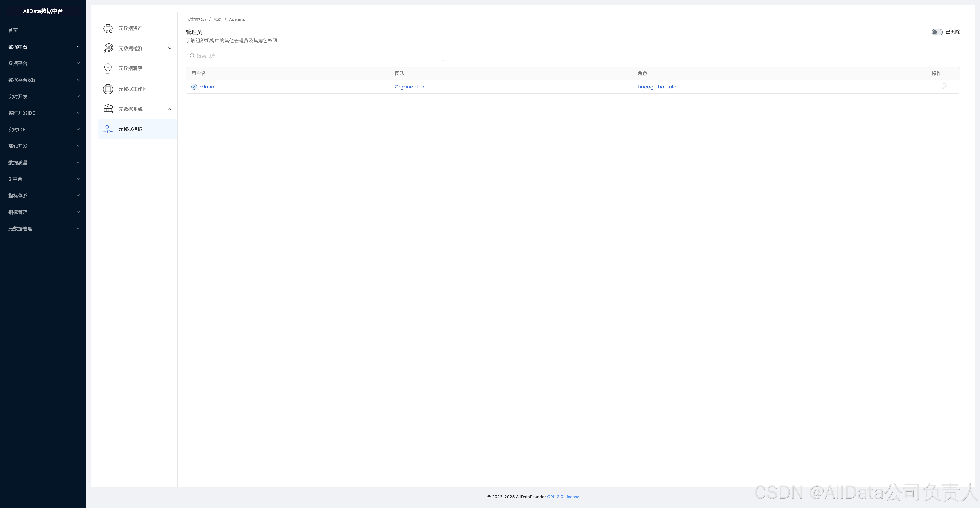This screenshot has width=980, height=508.
Task: Click the 元数据资产 globe search icon
Action: coord(108,29)
